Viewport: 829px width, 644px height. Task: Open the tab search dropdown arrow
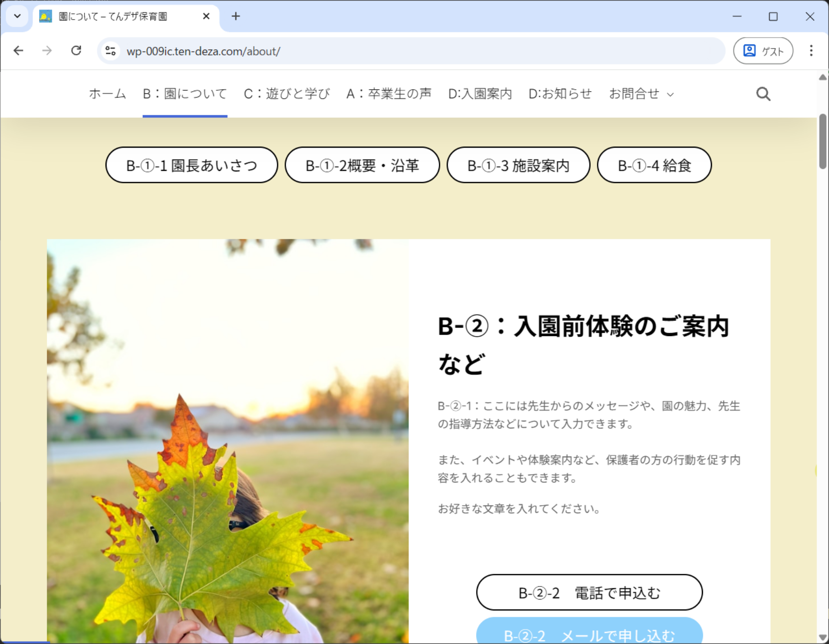(17, 16)
